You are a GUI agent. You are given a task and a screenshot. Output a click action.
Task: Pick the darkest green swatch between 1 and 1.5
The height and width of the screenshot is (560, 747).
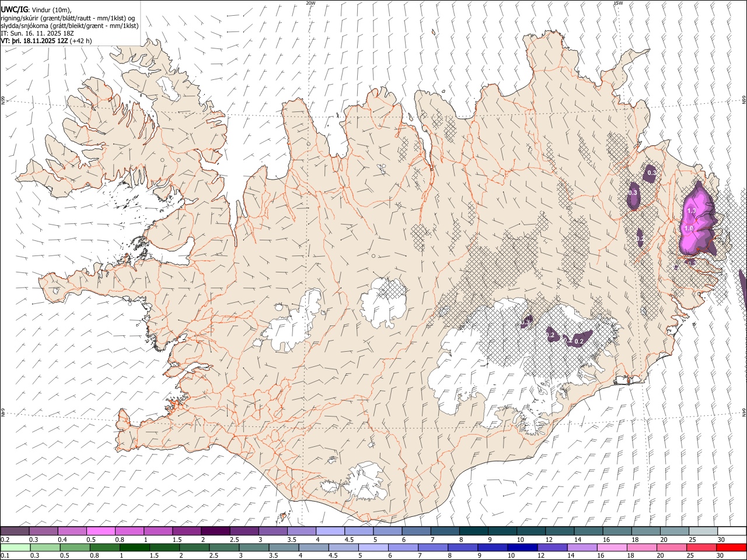coord(134,547)
